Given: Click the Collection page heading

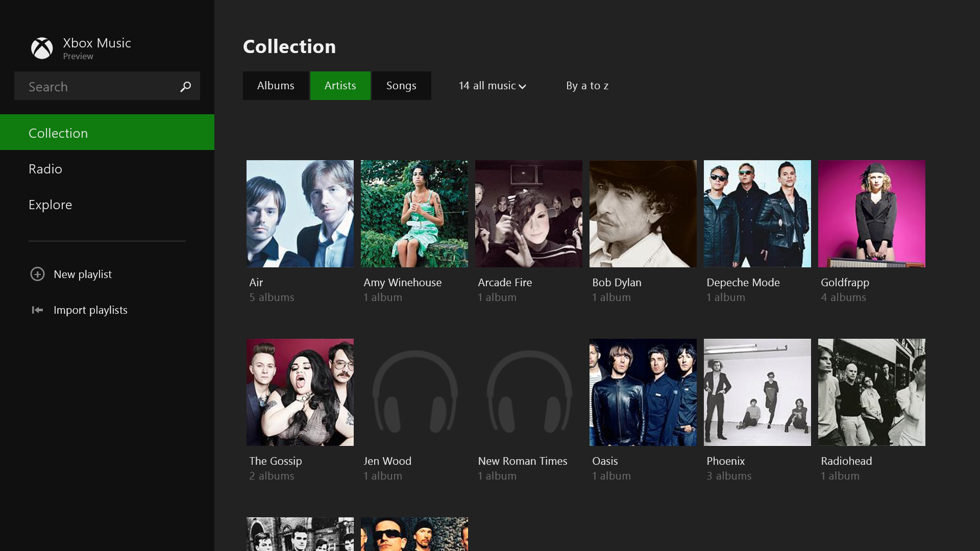Looking at the screenshot, I should [x=289, y=46].
